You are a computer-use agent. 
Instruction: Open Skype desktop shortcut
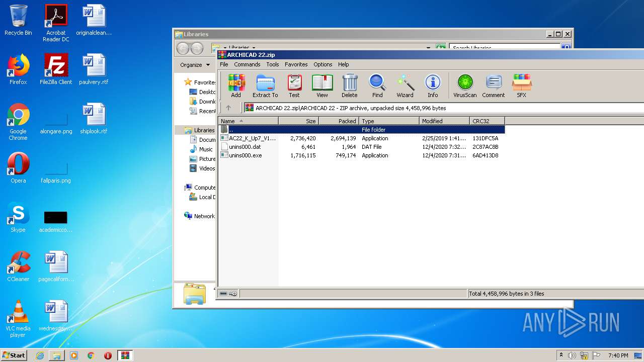(18, 217)
